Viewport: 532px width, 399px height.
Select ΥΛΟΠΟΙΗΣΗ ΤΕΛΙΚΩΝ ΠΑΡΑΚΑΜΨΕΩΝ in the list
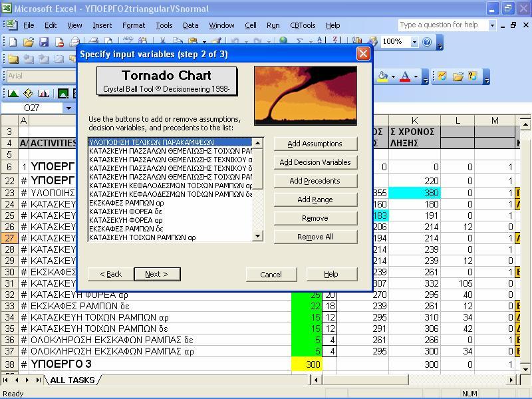[170, 142]
